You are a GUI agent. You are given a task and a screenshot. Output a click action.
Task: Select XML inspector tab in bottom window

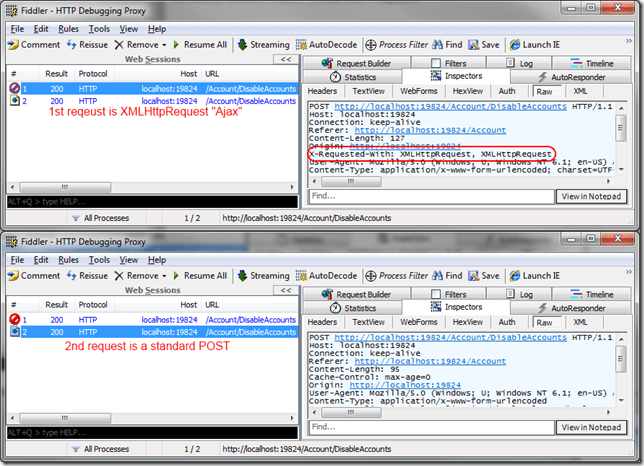pyautogui.click(x=580, y=322)
